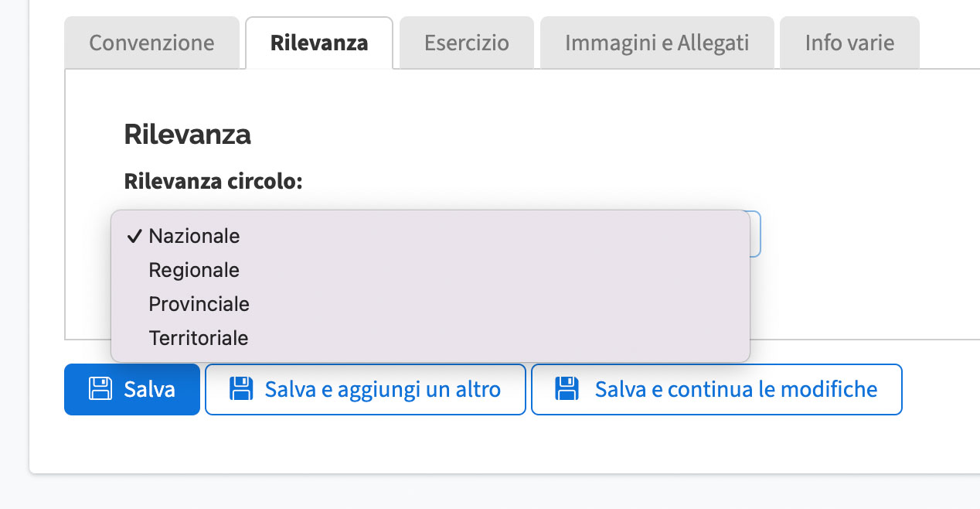980x509 pixels.
Task: Click the Rilevanza section heading
Action: pyautogui.click(x=187, y=135)
